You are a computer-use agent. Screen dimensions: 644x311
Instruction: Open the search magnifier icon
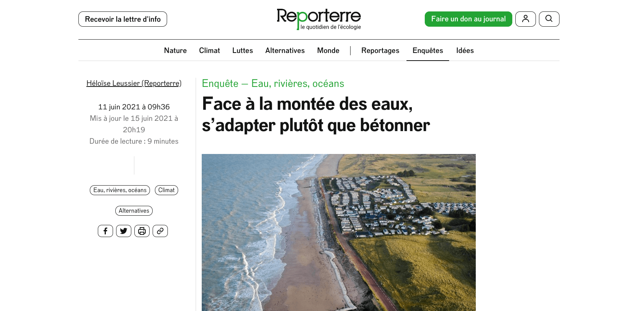(549, 19)
